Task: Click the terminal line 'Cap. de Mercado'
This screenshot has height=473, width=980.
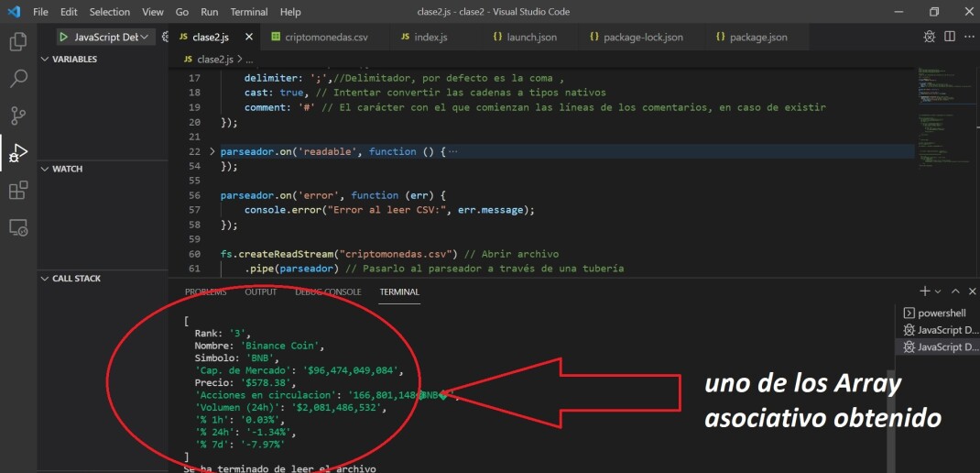Action: 299,369
